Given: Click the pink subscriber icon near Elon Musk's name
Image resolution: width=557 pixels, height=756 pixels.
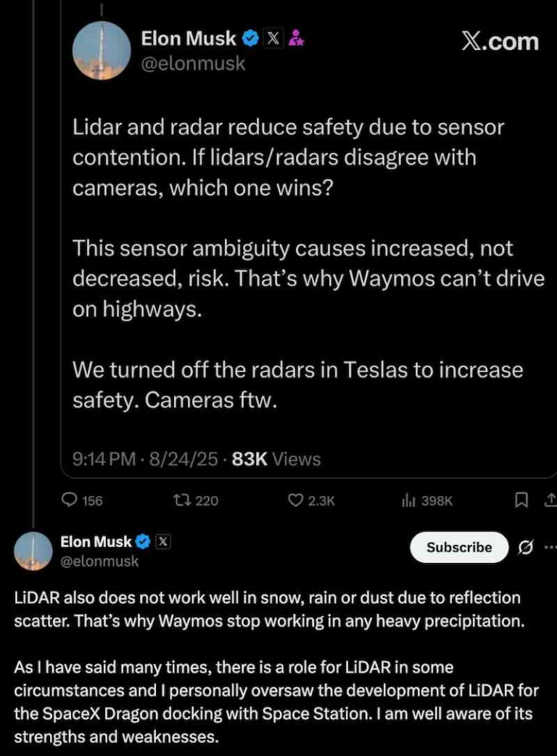Looking at the screenshot, I should pyautogui.click(x=297, y=37).
